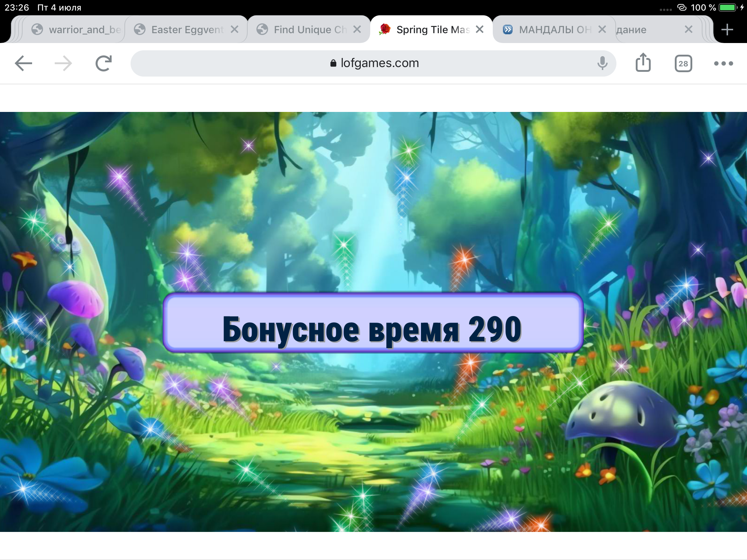Reload the lofgames.com page
This screenshot has height=560, width=747.
[104, 63]
